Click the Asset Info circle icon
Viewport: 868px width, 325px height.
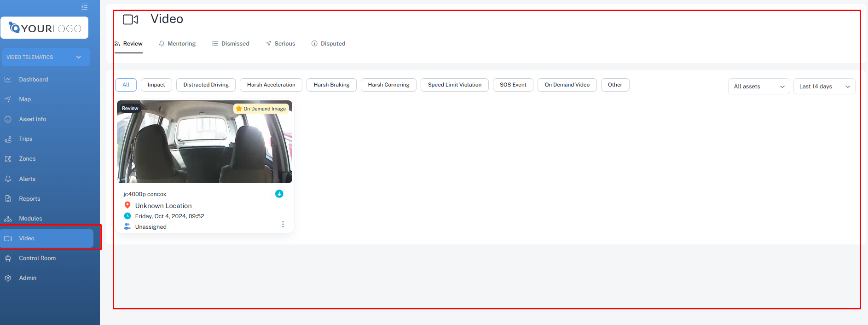click(x=8, y=119)
